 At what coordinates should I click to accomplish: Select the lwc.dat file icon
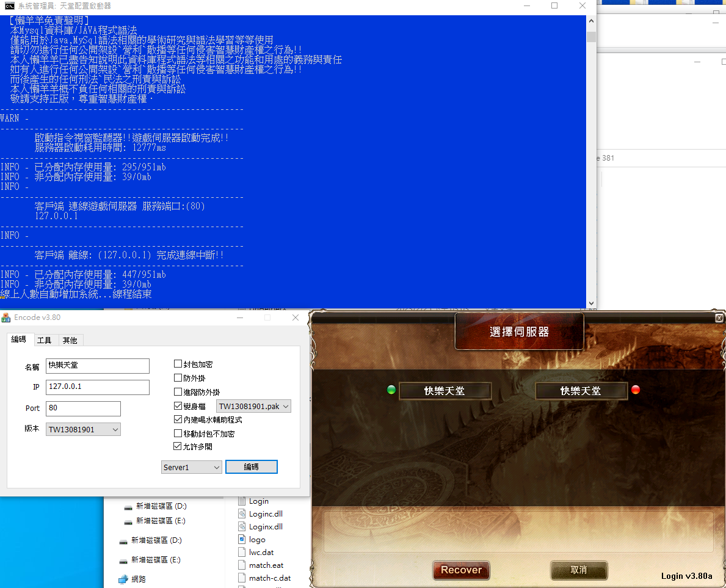[x=242, y=553]
